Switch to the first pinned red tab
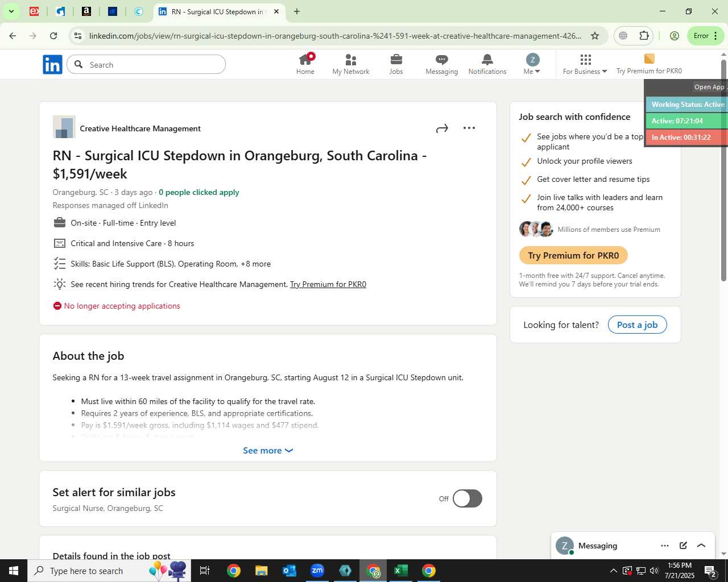 coord(34,11)
